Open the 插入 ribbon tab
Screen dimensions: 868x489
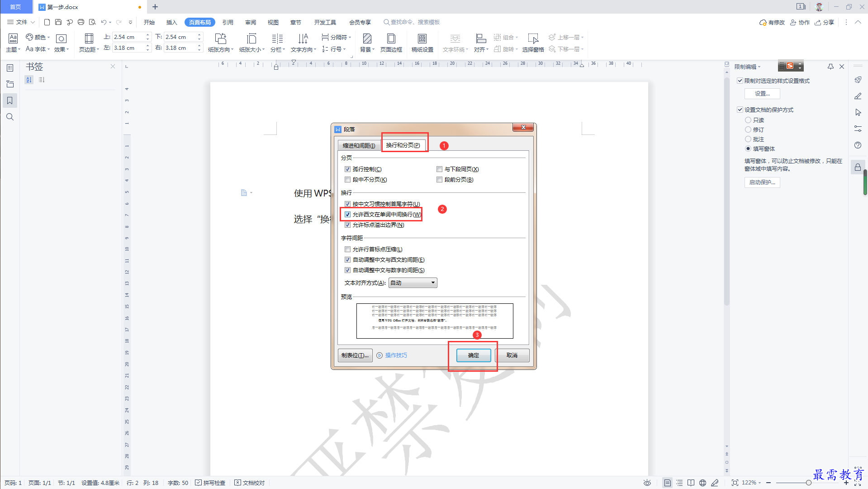[x=171, y=22]
